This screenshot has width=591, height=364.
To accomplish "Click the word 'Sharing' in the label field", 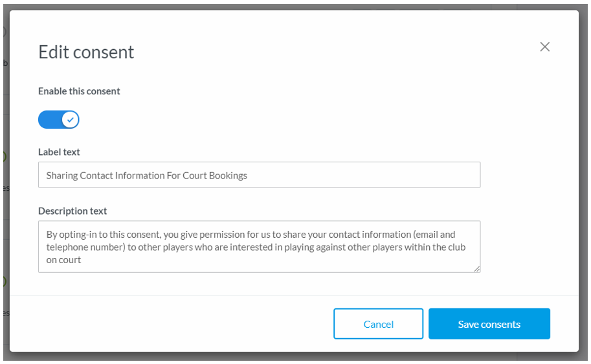I will [x=61, y=176].
